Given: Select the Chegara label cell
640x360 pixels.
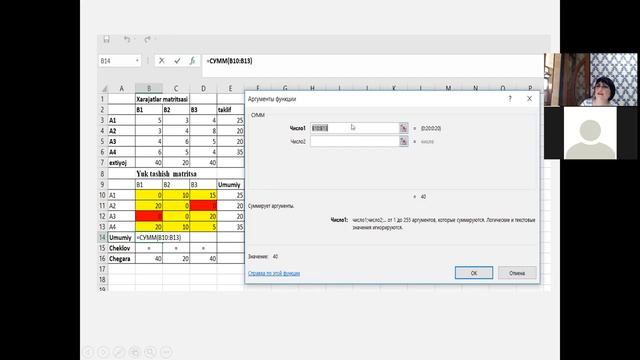Looking at the screenshot, I should [x=122, y=259].
